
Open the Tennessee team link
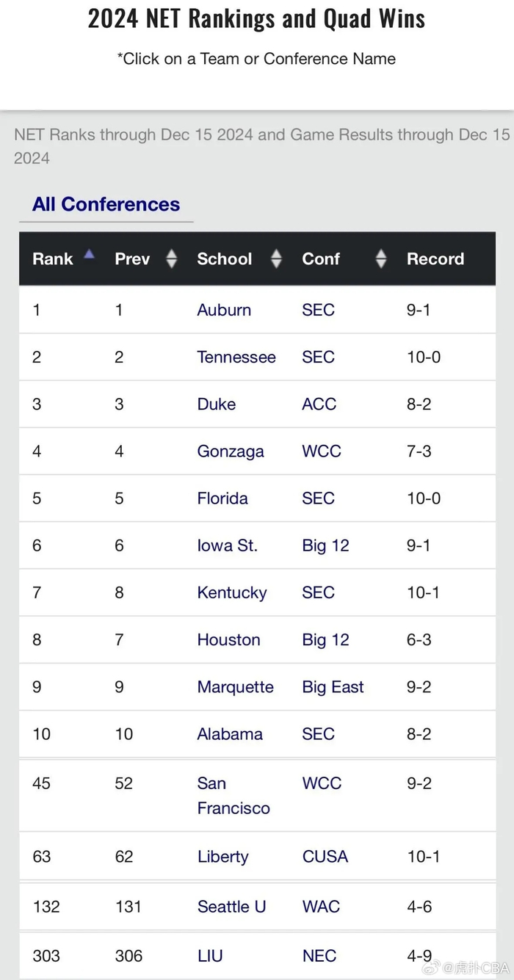[x=236, y=357]
